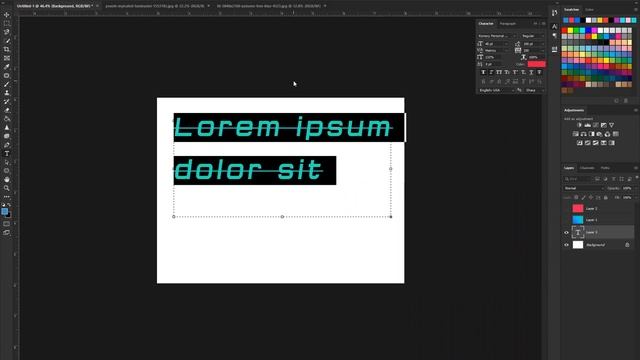Select the Clone Stamp tool

(x=7, y=93)
